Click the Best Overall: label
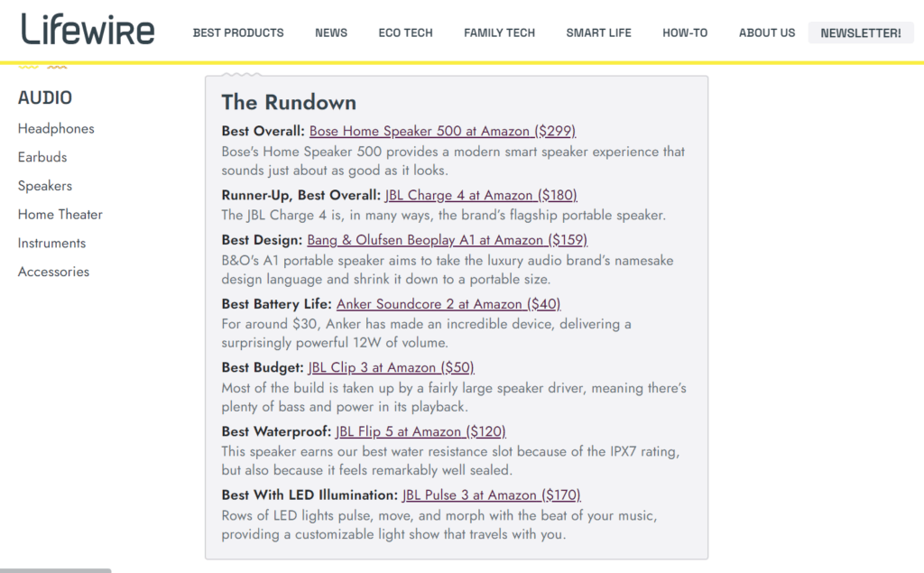This screenshot has width=924, height=573. tap(263, 131)
